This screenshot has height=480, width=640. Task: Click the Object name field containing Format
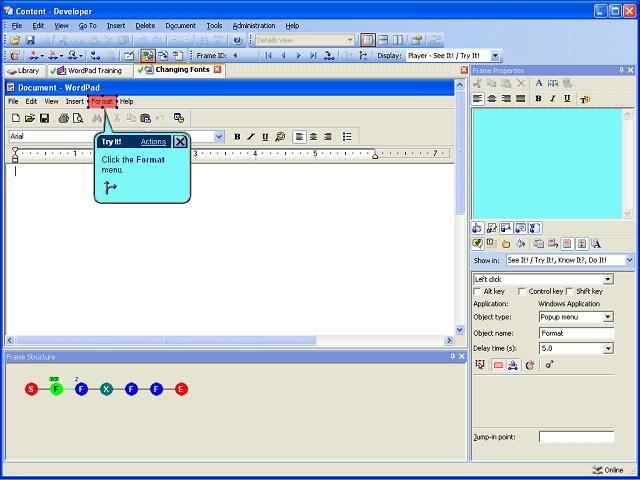(576, 333)
